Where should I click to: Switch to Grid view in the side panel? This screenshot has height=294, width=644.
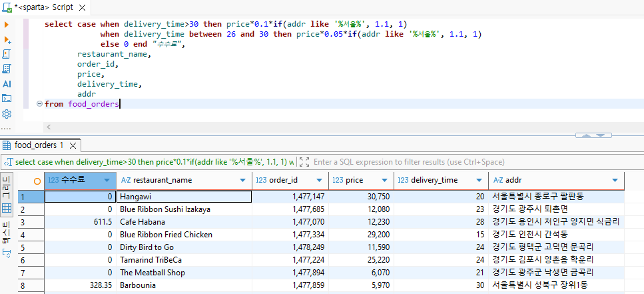point(7,195)
